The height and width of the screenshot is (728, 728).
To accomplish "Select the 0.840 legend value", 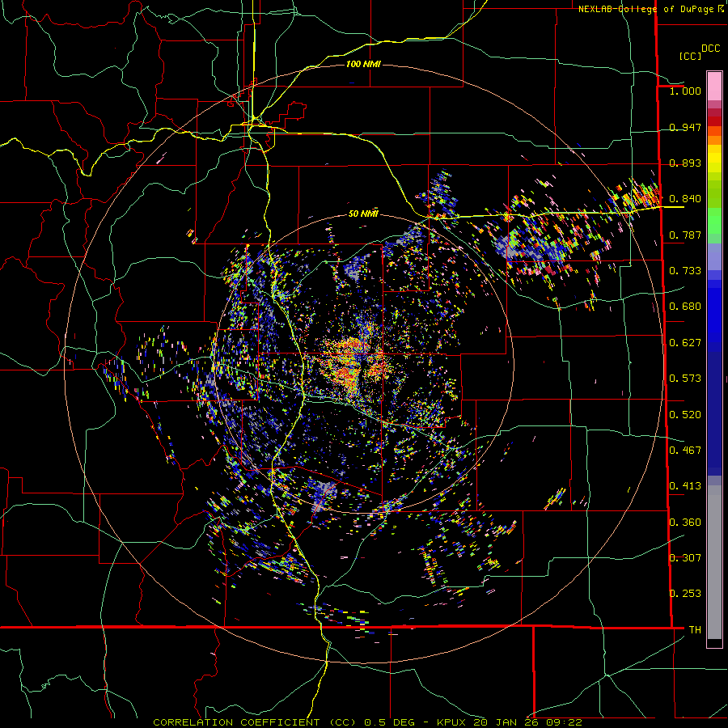I will (685, 199).
